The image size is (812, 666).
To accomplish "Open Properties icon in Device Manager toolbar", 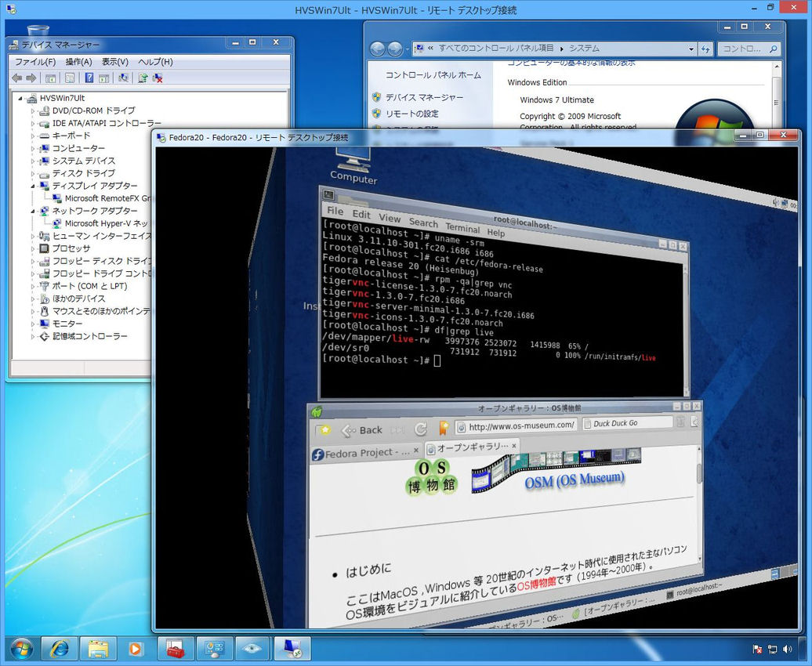I will [70, 78].
